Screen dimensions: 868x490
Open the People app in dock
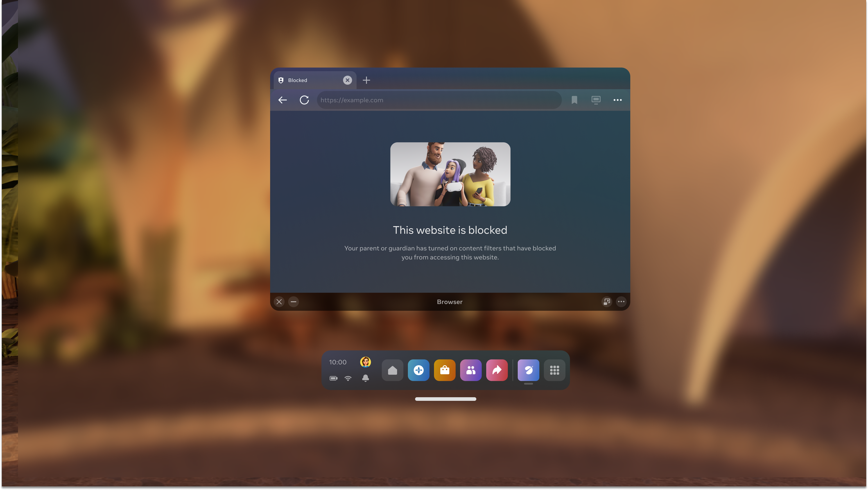coord(471,370)
